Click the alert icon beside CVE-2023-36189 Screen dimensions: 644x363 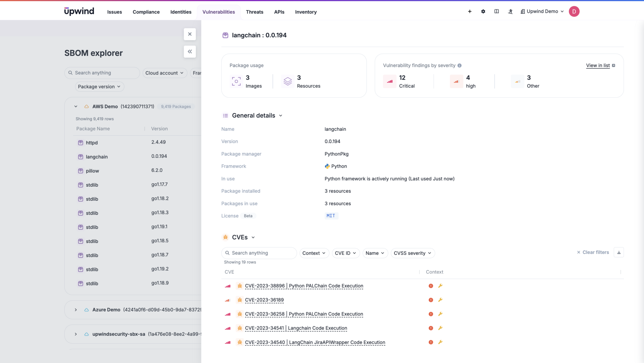430,300
